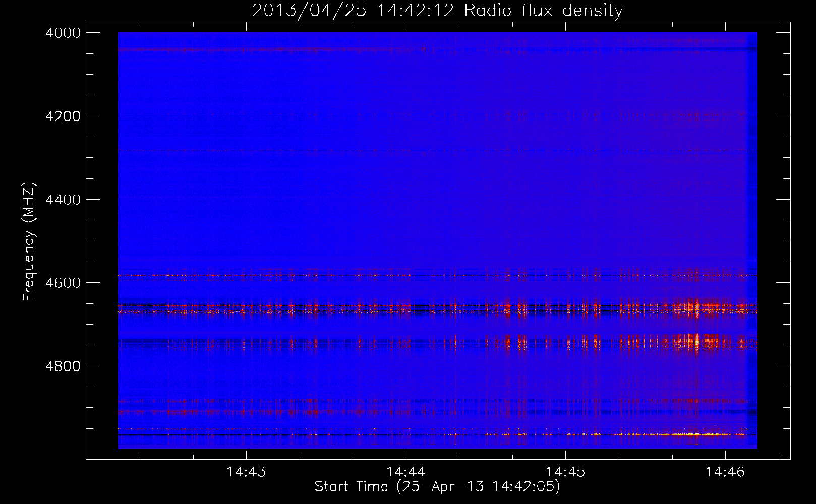Select the 4600 frequency axis label
This screenshot has height=504, width=816.
63,283
